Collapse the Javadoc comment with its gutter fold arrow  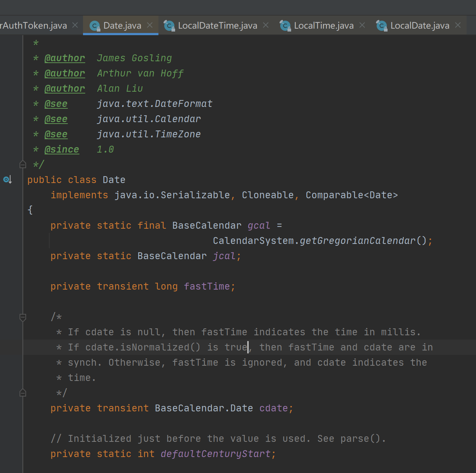tap(22, 164)
